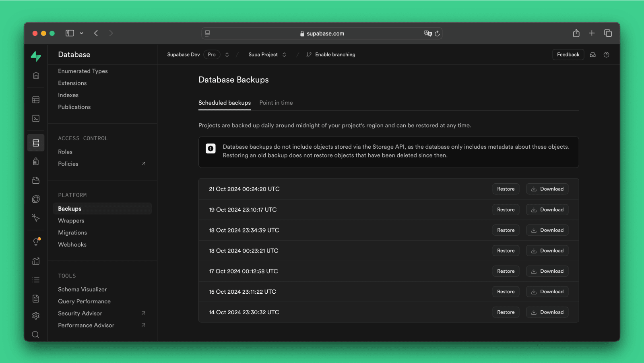The height and width of the screenshot is (363, 644).
Task: Open the Home icon in sidebar
Action: (x=36, y=75)
